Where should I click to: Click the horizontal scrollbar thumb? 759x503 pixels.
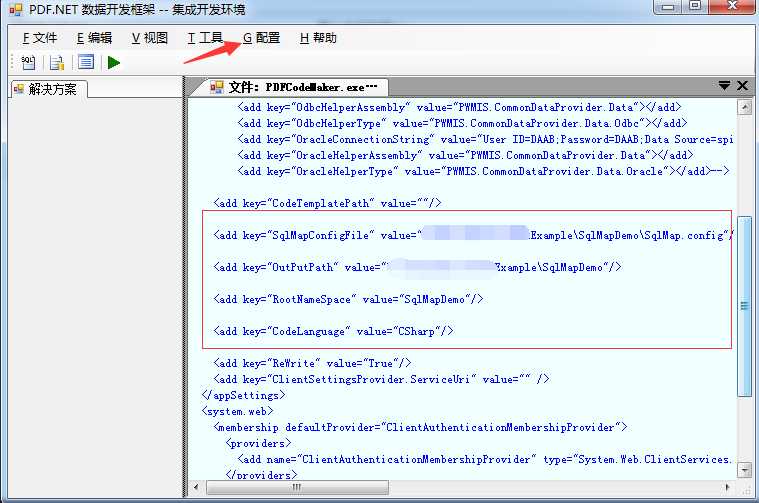click(x=297, y=487)
